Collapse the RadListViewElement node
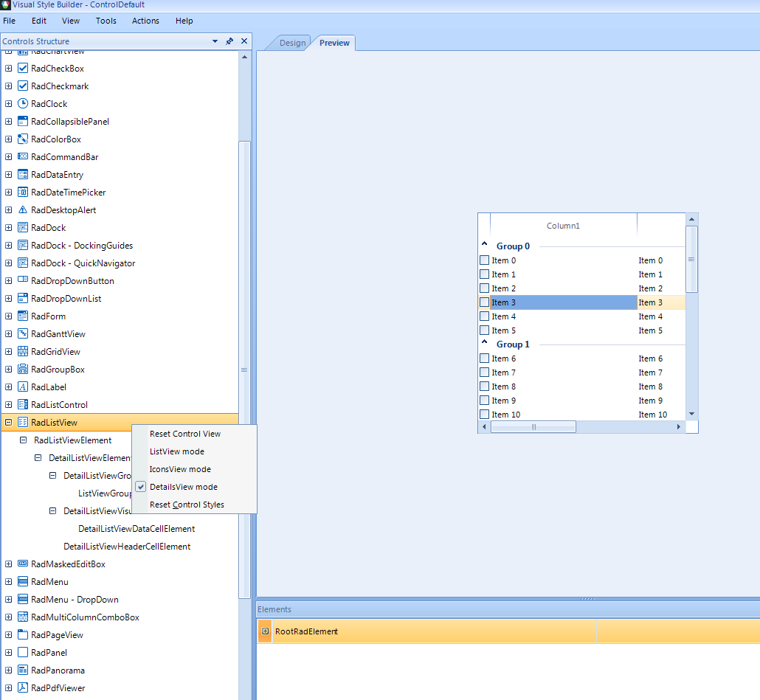Viewport: 760px width, 700px height. [x=23, y=440]
